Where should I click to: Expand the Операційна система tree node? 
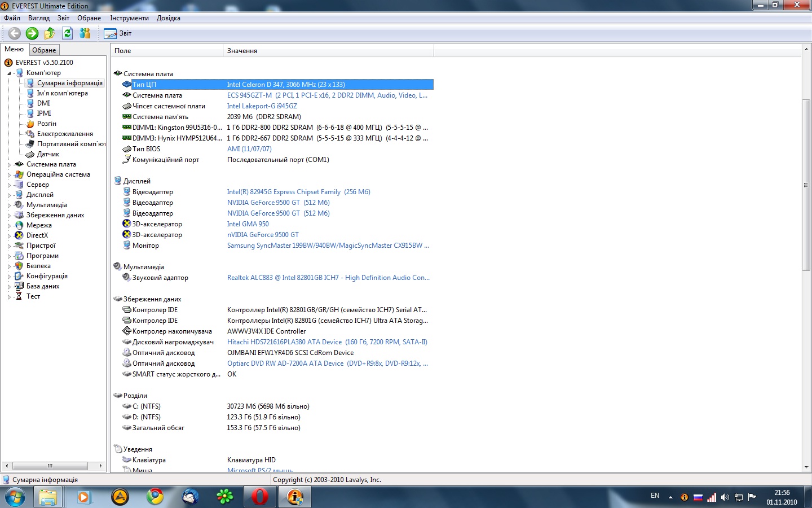pos(9,175)
